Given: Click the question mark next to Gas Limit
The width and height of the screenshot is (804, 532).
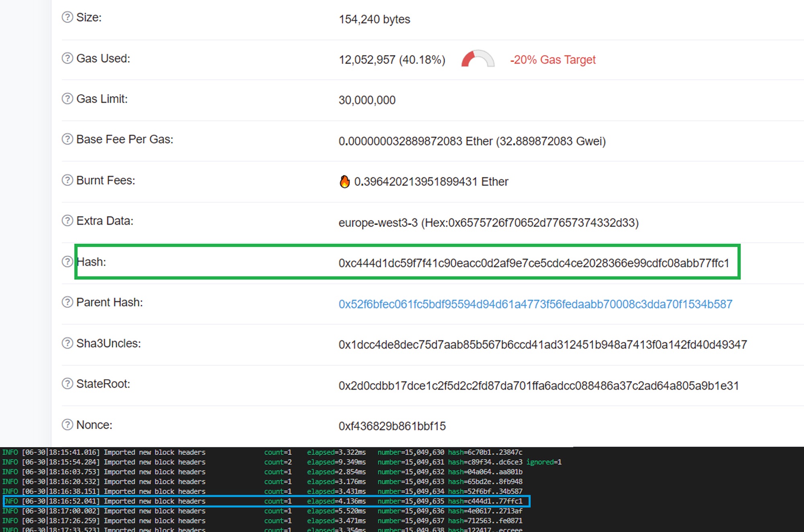Looking at the screenshot, I should 67,99.
